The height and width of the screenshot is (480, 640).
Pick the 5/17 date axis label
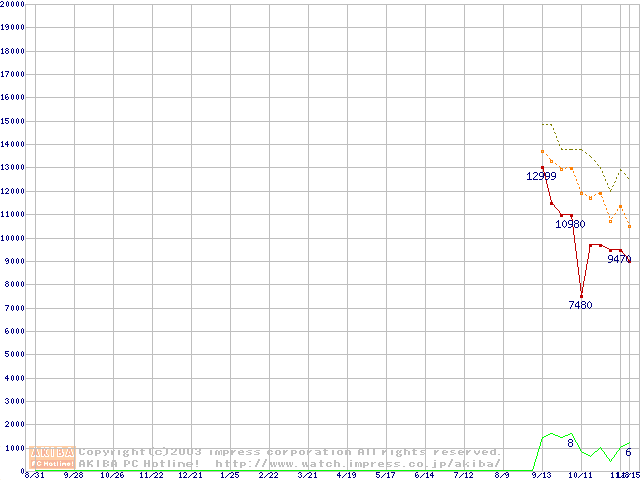point(385,475)
